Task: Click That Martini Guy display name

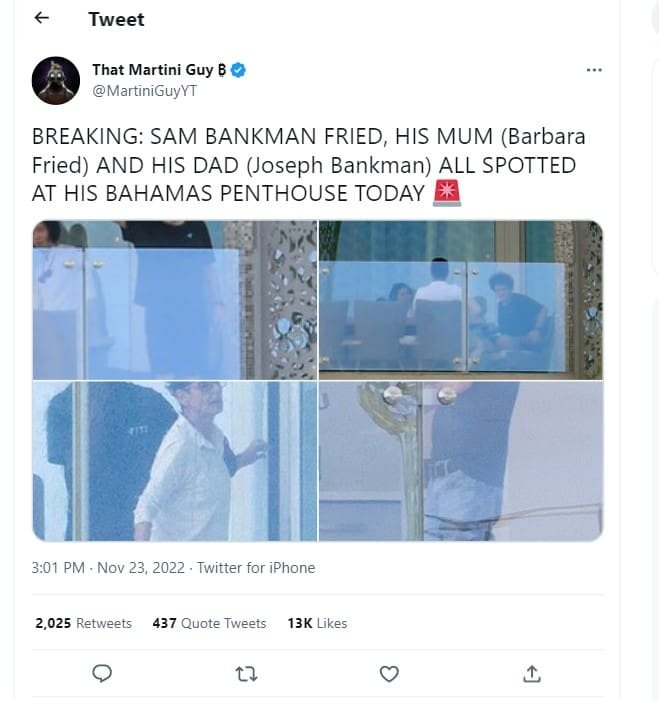Action: click(152, 70)
